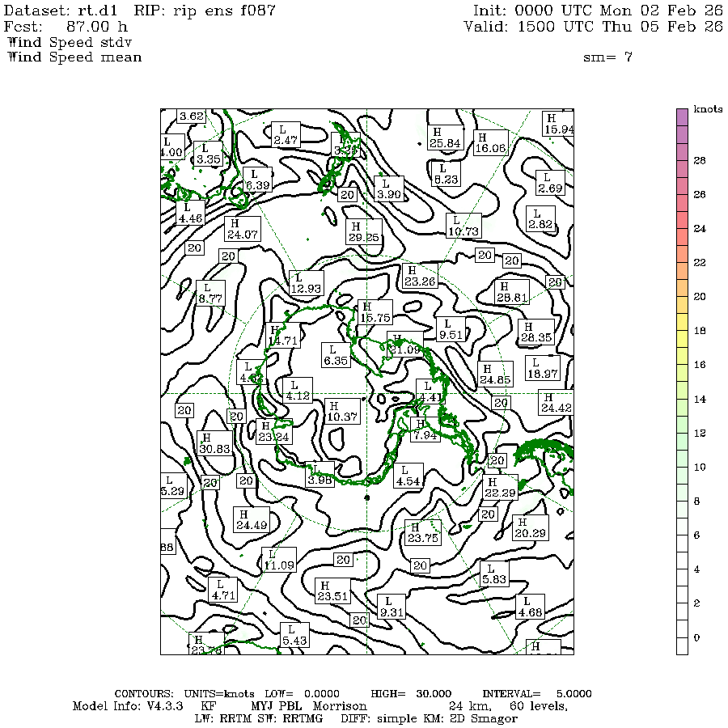This screenshot has height=728, width=728.
Task: Select the 'H 24.42' high marker
Action: [x=557, y=403]
